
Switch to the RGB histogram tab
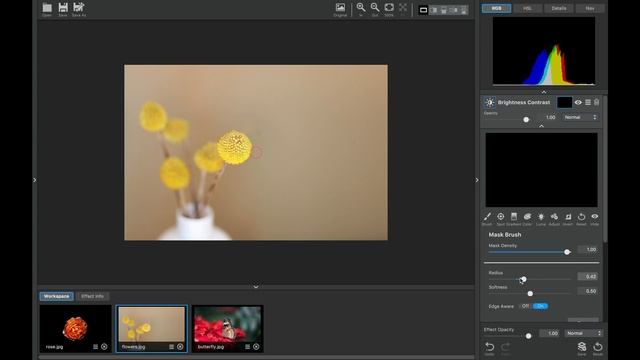496,8
